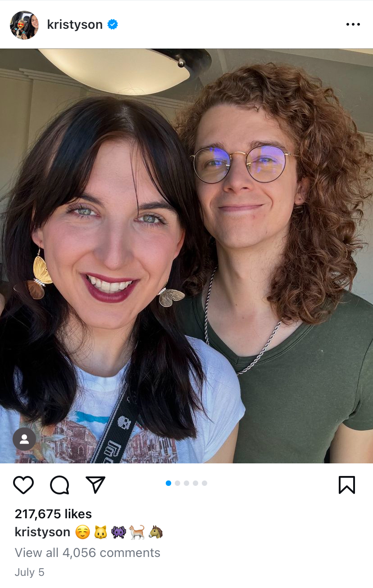Select the second carousel dot
The image size is (373, 588).
pyautogui.click(x=177, y=483)
